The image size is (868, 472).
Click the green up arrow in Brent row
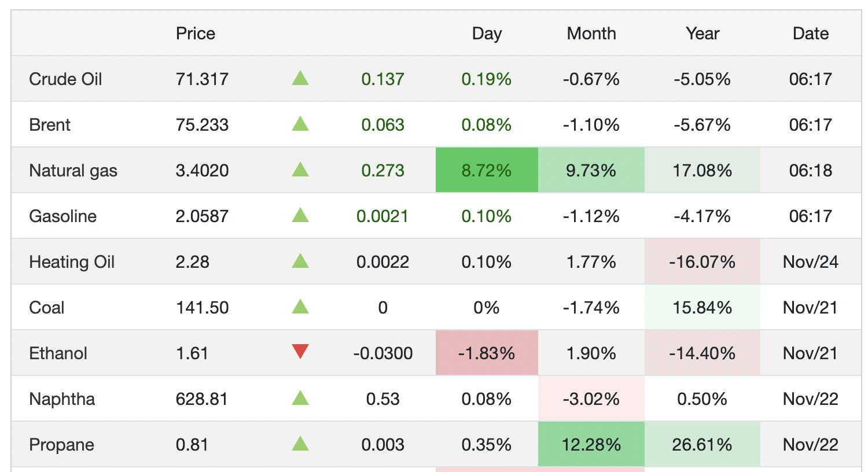[300, 124]
